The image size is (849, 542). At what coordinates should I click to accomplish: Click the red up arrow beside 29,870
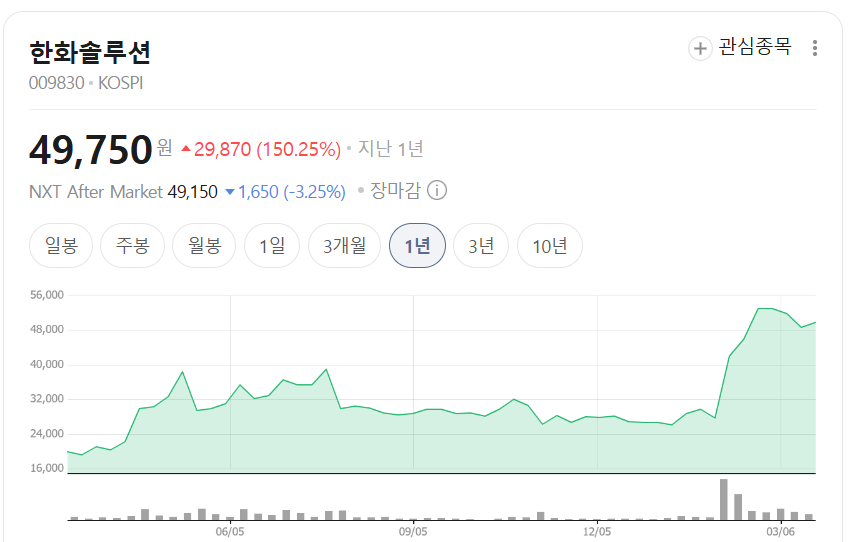click(186, 149)
